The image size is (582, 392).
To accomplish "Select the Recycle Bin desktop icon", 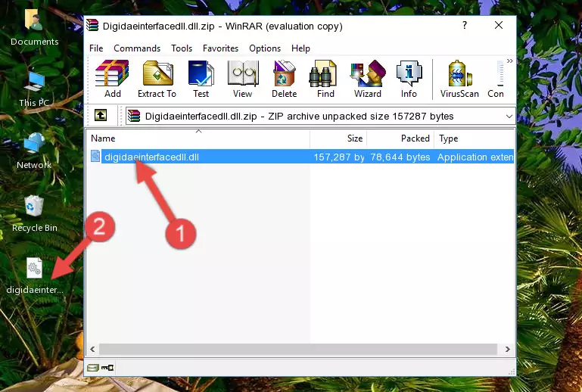I will coord(34,214).
